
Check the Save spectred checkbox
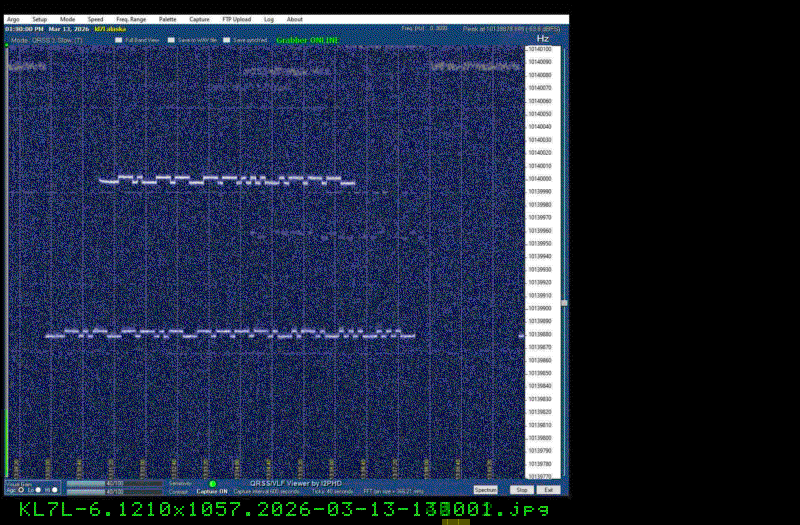(x=226, y=40)
